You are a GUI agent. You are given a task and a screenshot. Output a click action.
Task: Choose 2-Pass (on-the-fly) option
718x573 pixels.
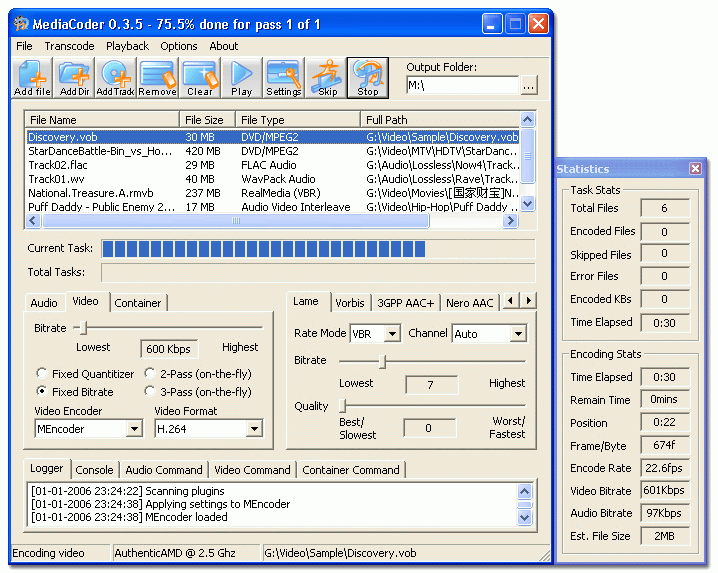(x=148, y=374)
